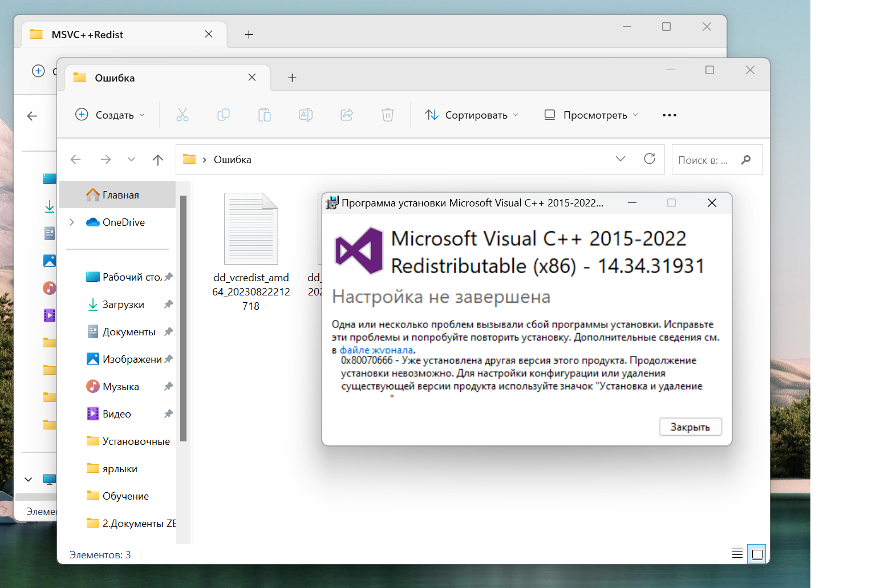Open a new tab in Ошибка window
The image size is (876, 588).
point(292,78)
